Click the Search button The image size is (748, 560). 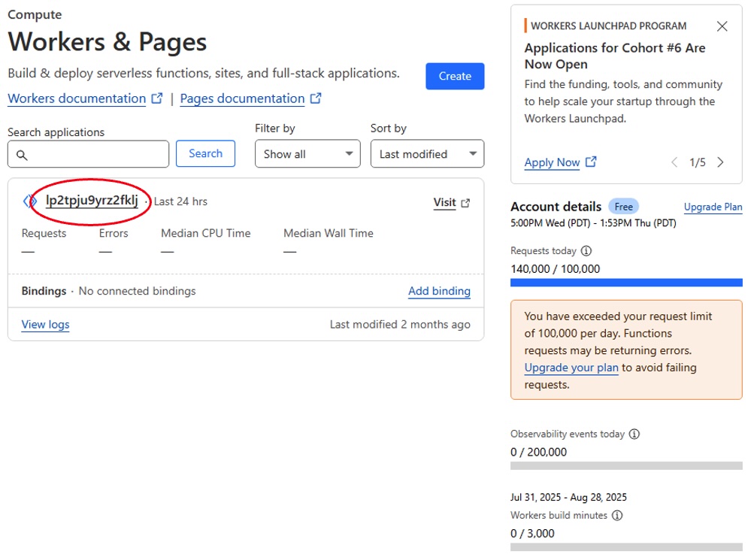(205, 153)
